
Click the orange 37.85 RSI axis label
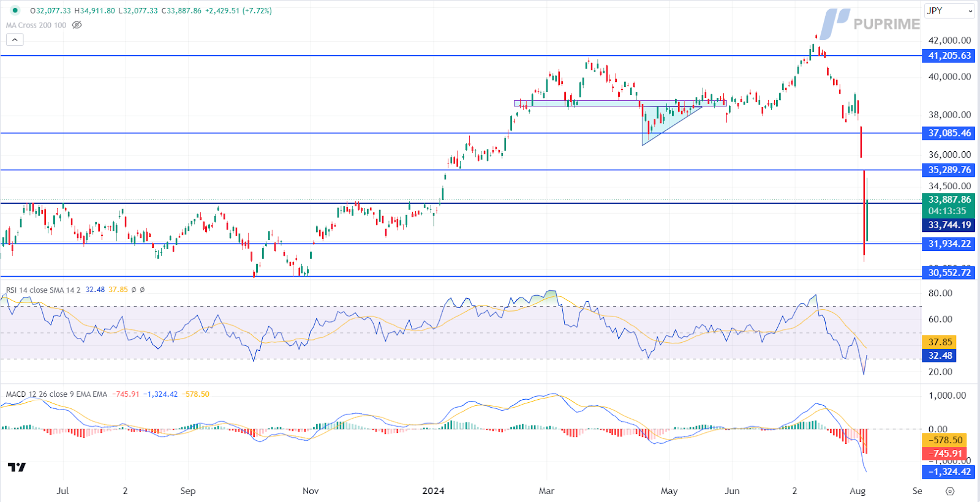(940, 342)
